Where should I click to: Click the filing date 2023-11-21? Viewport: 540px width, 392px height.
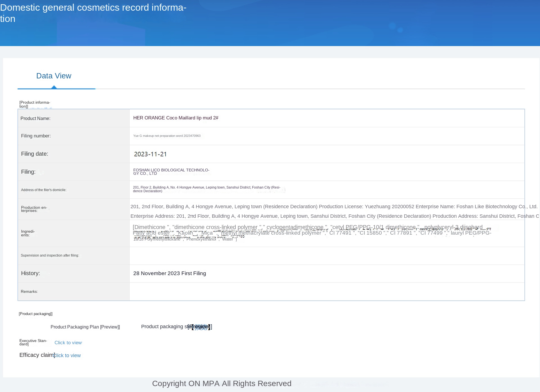(150, 154)
